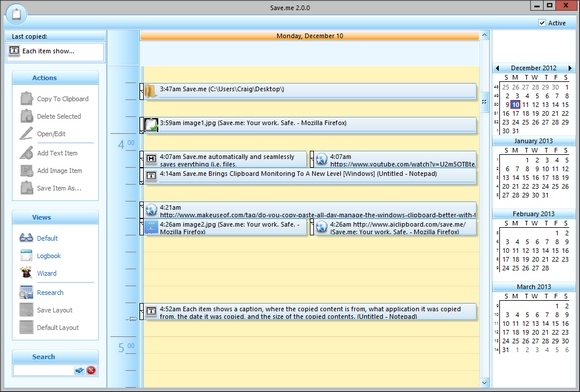Select the 3:47am Save.me Desktop entry

click(x=310, y=91)
